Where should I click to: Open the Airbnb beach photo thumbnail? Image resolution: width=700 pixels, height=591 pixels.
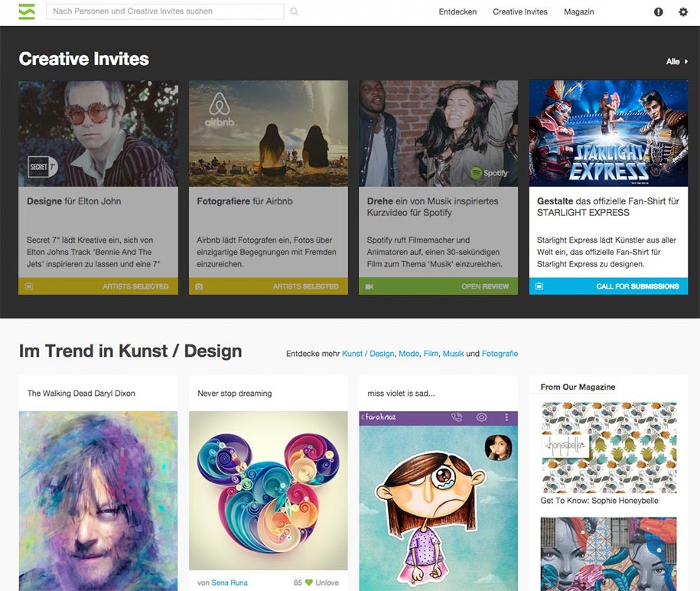tap(269, 133)
